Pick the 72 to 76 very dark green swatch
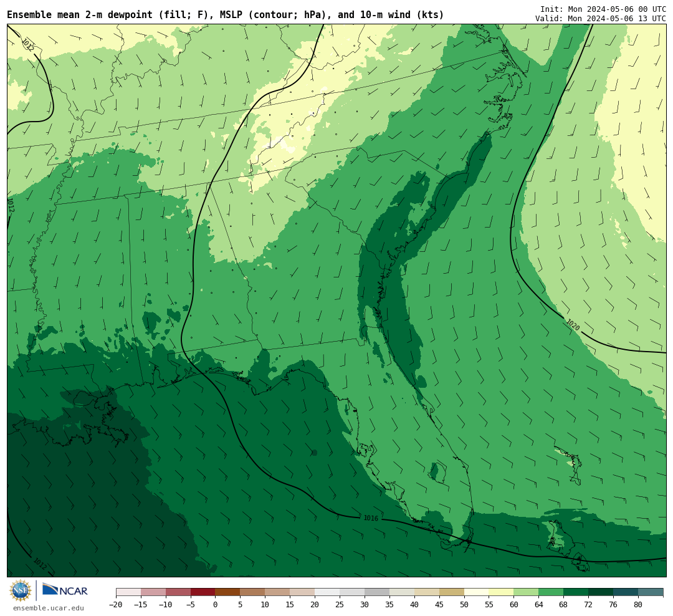Image resolution: width=673 pixels, height=616 pixels. click(x=601, y=592)
